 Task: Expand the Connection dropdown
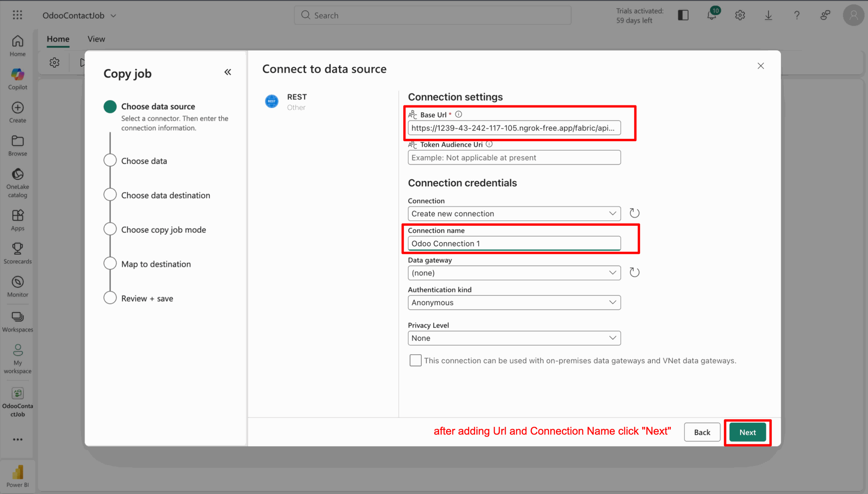514,214
